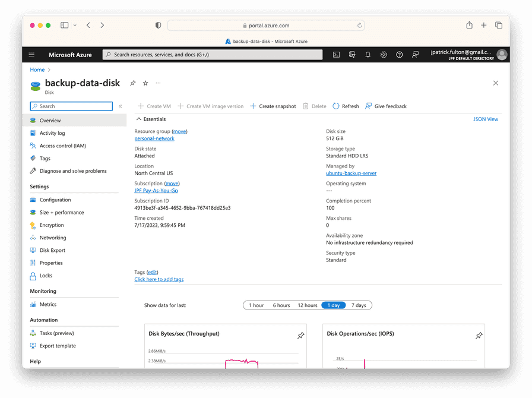Show Safari tab overview
Screen dimensions: 532x398
pyautogui.click(x=499, y=25)
